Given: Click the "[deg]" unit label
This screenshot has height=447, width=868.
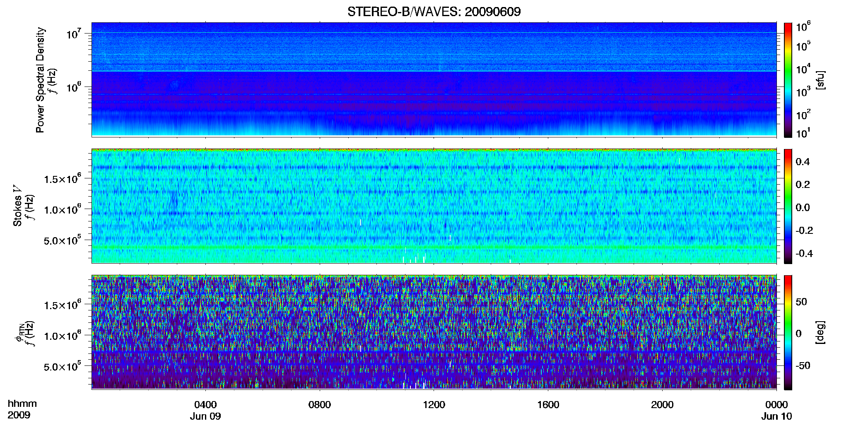Looking at the screenshot, I should [820, 332].
